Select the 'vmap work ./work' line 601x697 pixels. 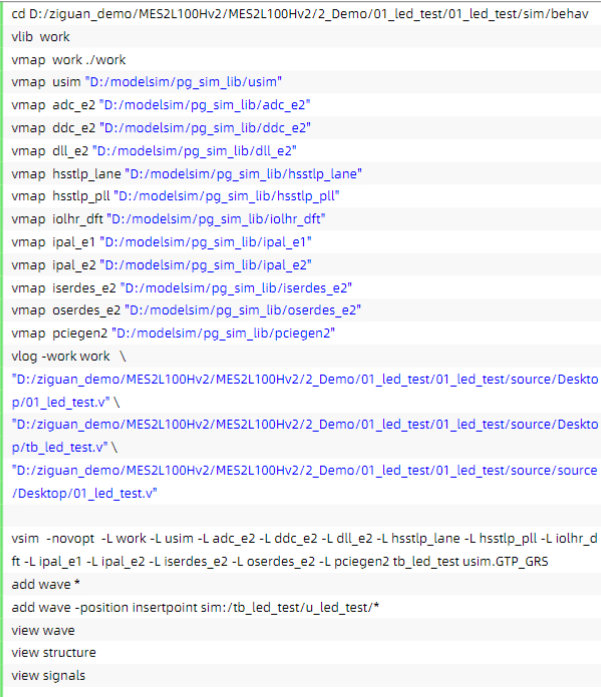[68, 60]
